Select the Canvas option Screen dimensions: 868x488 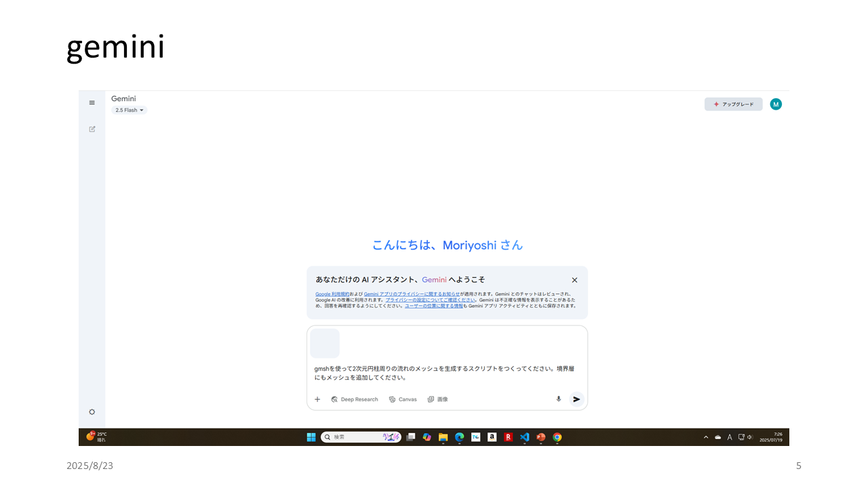pos(403,399)
